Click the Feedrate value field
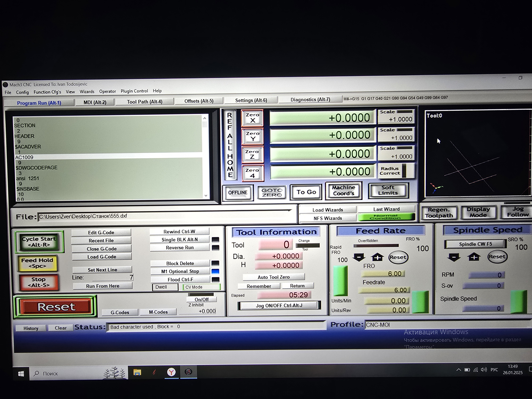 click(384, 290)
